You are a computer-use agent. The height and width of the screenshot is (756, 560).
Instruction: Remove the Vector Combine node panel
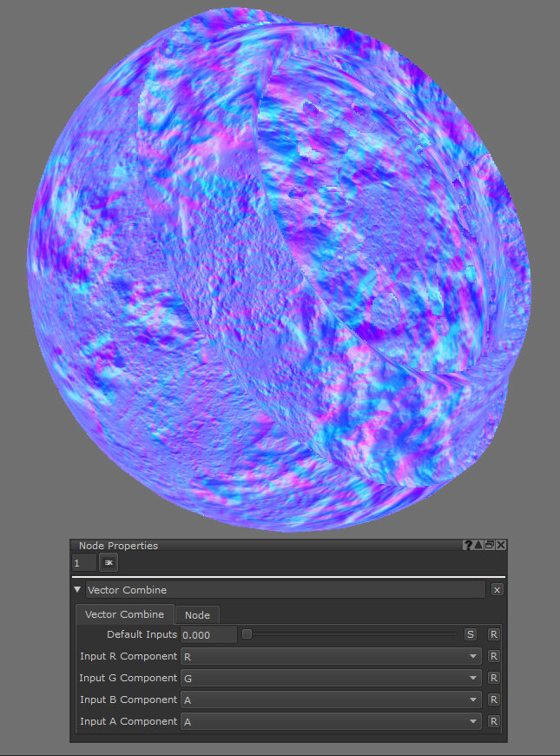[x=497, y=589]
